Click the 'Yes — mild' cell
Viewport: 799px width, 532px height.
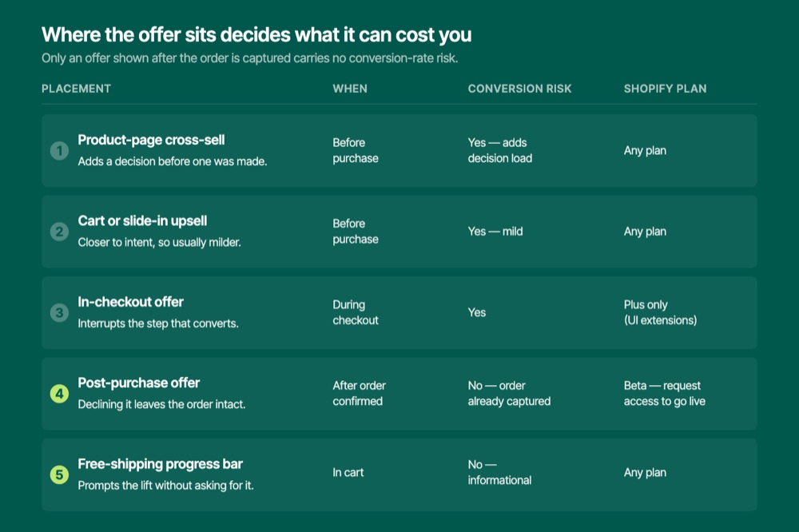[x=495, y=232]
